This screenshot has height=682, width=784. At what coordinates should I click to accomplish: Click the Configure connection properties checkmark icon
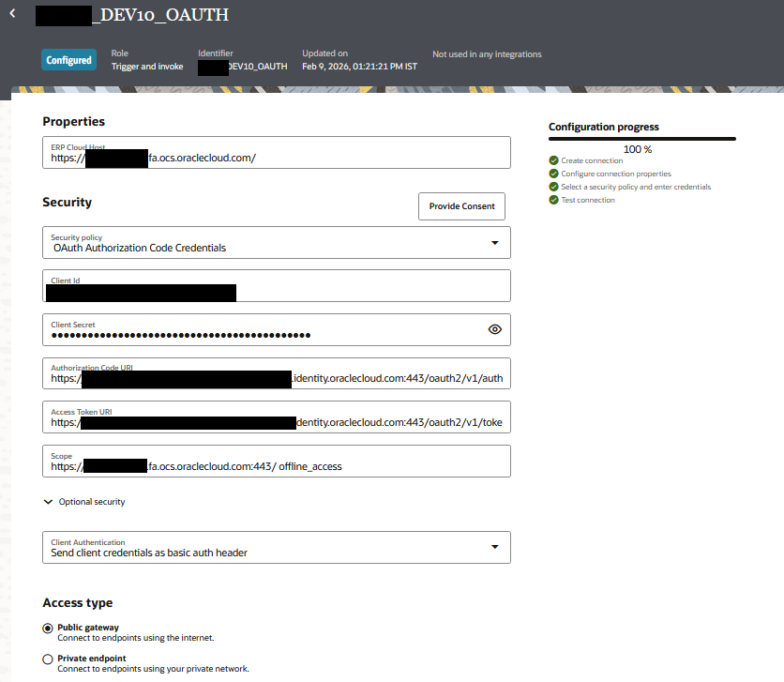click(x=554, y=174)
